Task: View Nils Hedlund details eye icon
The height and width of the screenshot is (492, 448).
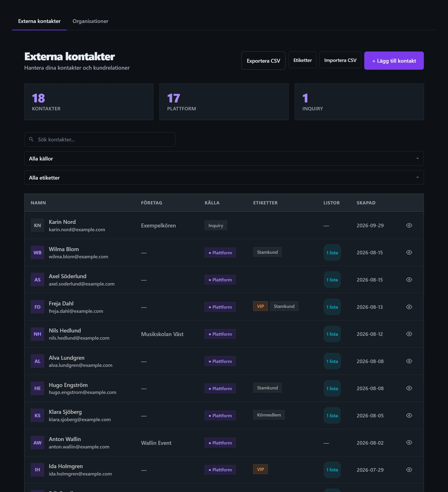Action: coord(409,334)
